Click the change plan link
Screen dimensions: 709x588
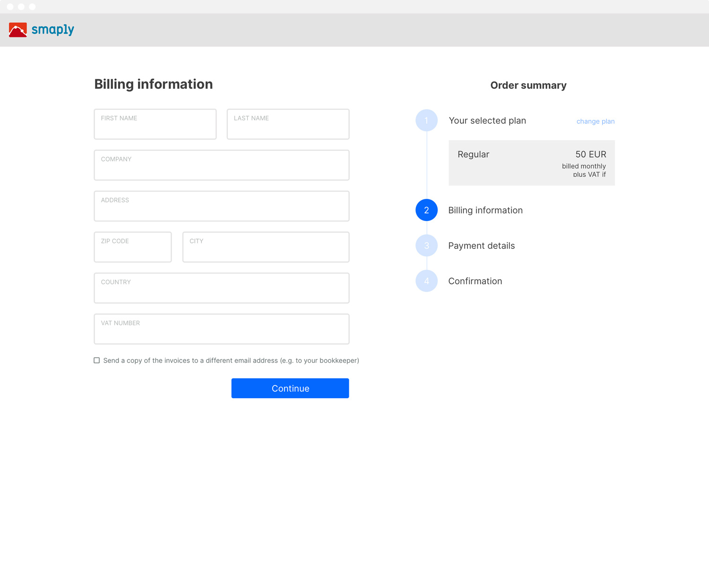pos(595,121)
